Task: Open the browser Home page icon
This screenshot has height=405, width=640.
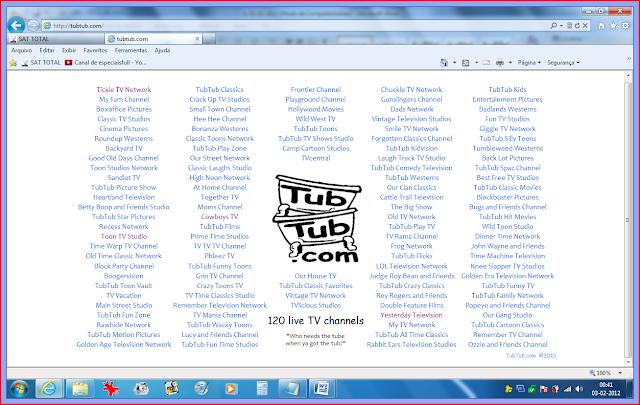Action: point(601,26)
